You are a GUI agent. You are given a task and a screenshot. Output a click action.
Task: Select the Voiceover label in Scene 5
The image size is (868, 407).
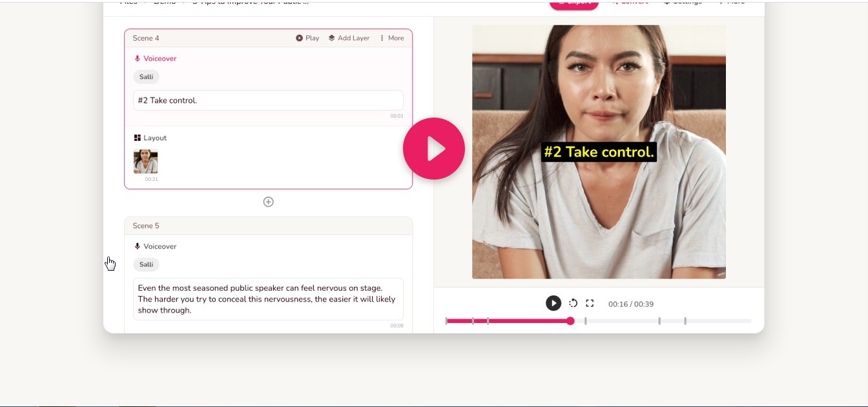pyautogui.click(x=155, y=246)
